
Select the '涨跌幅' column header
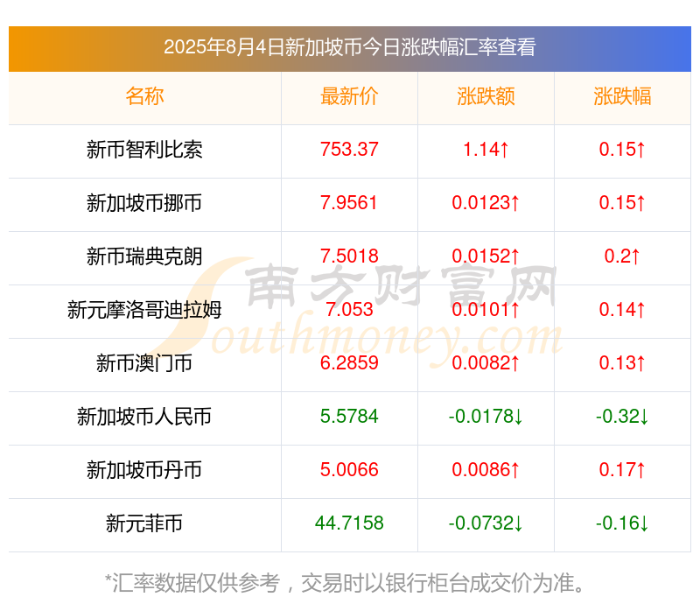(622, 96)
